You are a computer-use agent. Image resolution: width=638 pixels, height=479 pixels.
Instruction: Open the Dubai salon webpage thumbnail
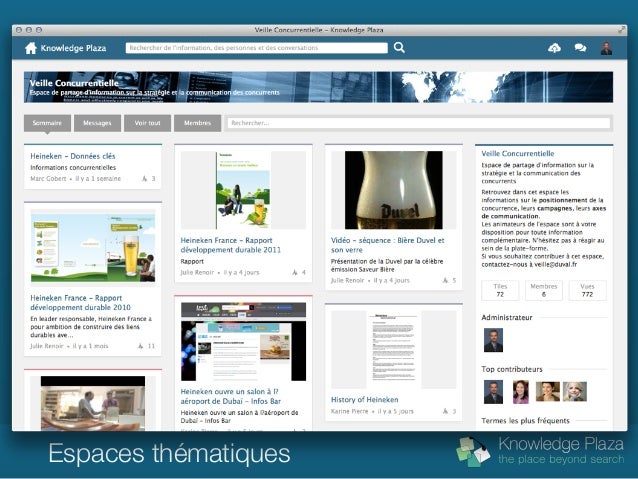point(243,341)
